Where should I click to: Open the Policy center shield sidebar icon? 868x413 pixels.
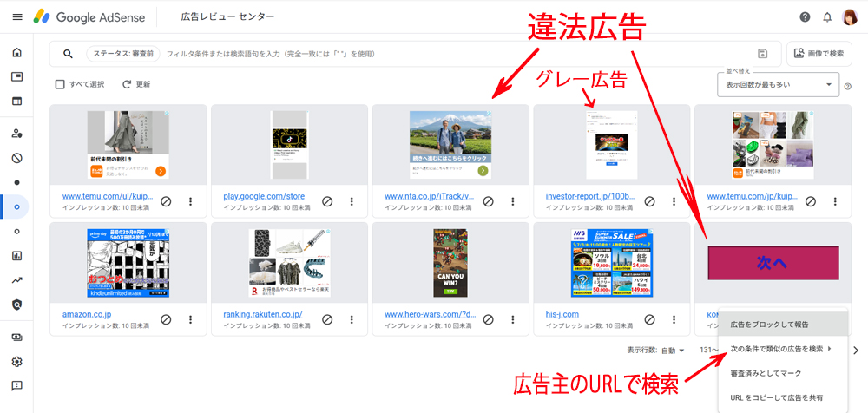(17, 305)
